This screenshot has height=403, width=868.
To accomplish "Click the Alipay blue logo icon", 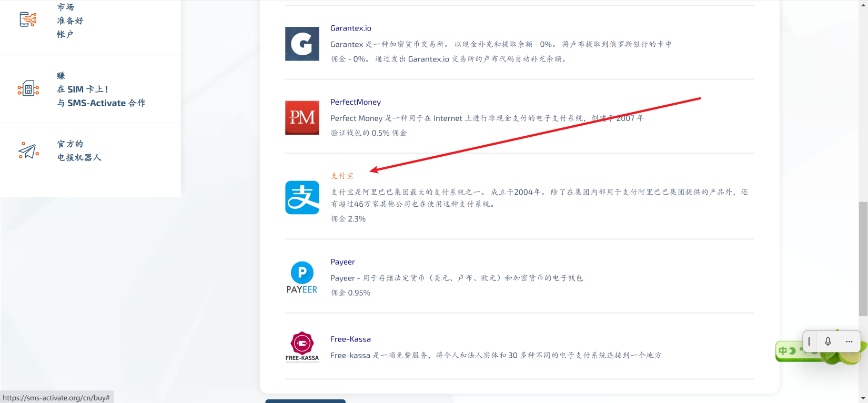I will point(302,197).
